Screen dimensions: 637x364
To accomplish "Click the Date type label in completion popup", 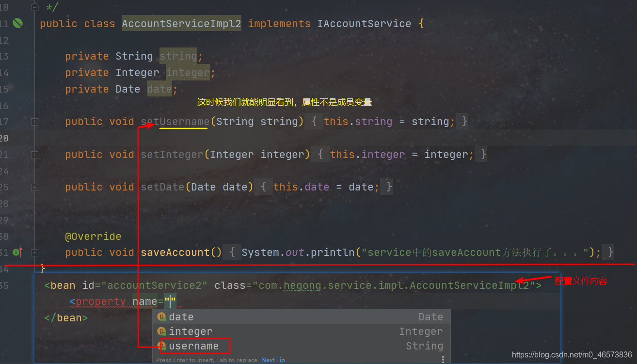I will (431, 317).
